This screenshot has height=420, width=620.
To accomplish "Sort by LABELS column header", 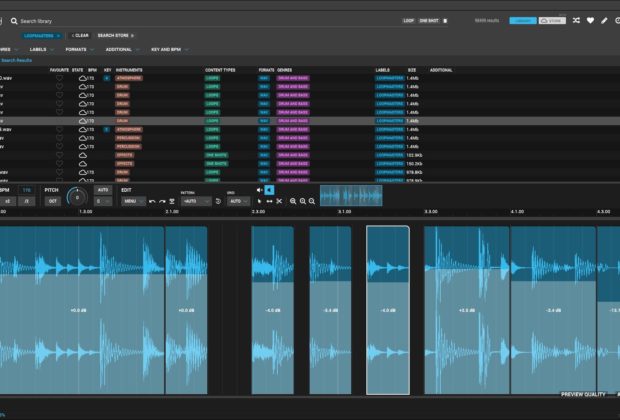I will pos(382,70).
